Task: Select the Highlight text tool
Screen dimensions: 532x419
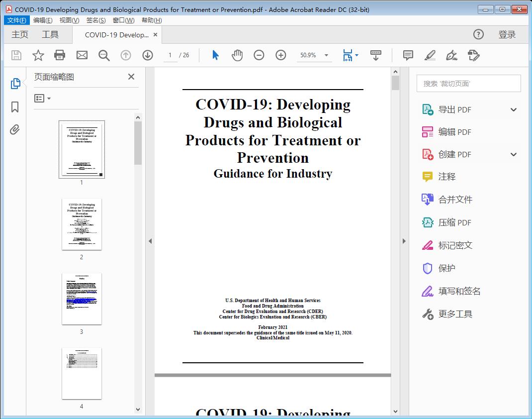Action: point(430,55)
